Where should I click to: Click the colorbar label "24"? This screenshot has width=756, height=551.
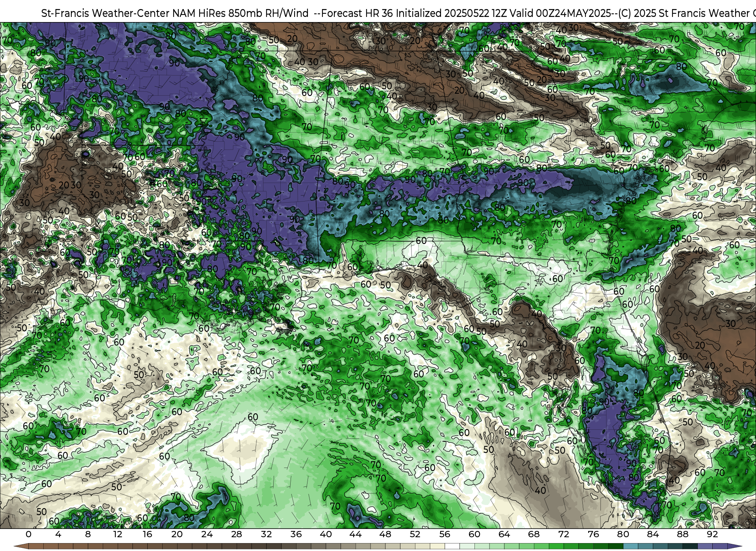(207, 534)
